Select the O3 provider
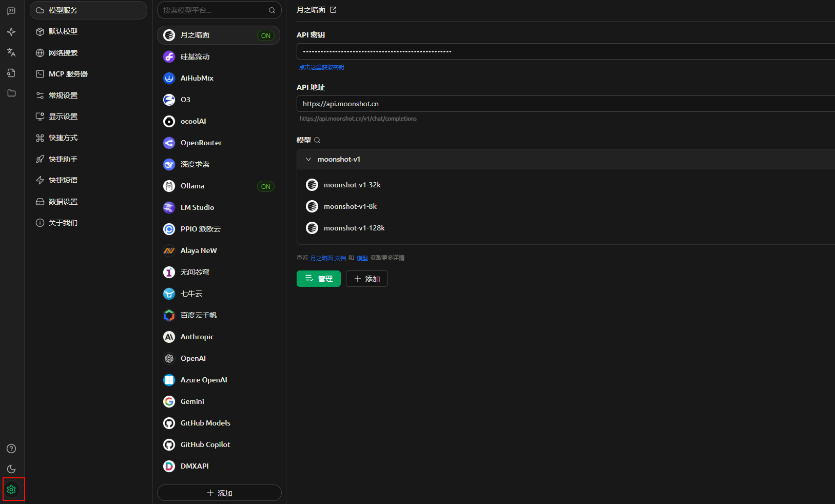835x504 pixels. tap(219, 100)
